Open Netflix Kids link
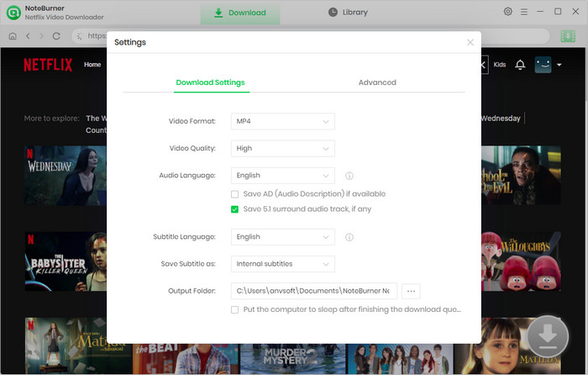The width and height of the screenshot is (588, 375). 500,65
